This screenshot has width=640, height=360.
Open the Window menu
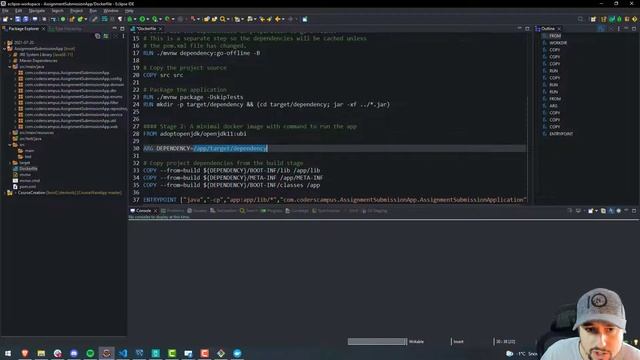[111, 11]
